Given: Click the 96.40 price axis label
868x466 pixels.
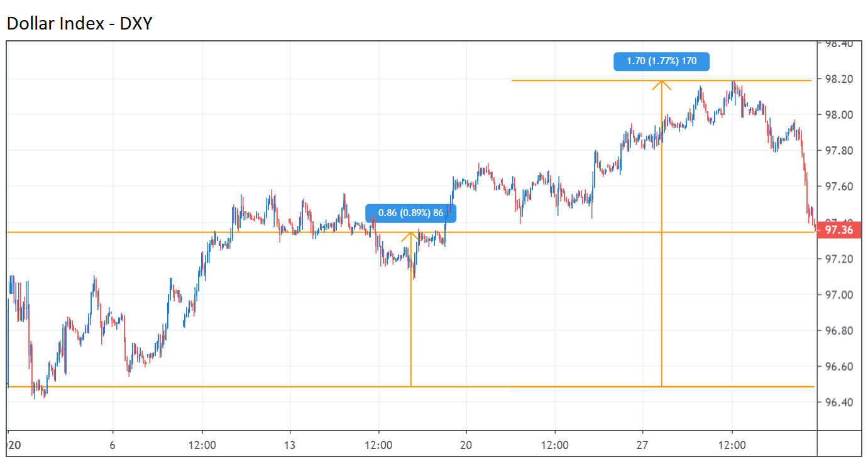Looking at the screenshot, I should point(837,403).
